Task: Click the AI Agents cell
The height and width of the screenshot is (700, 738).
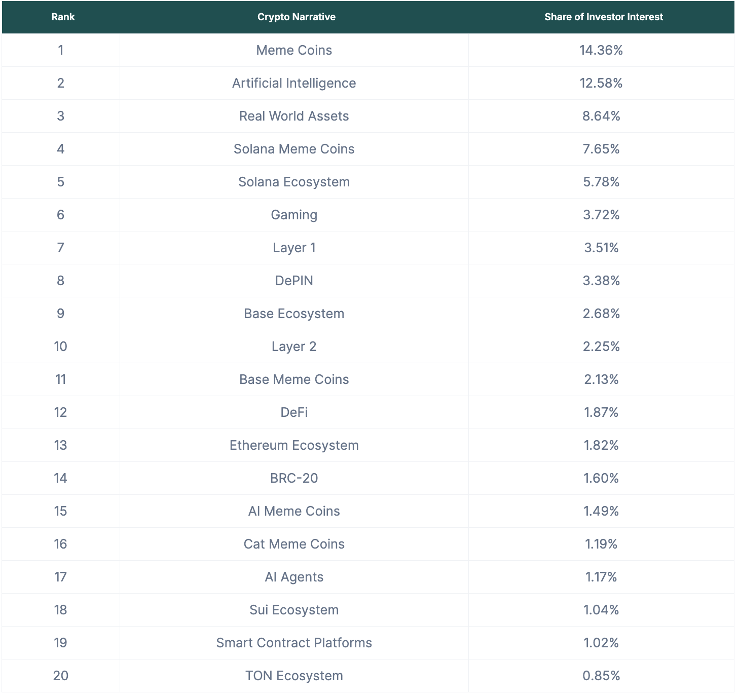Action: pos(294,577)
